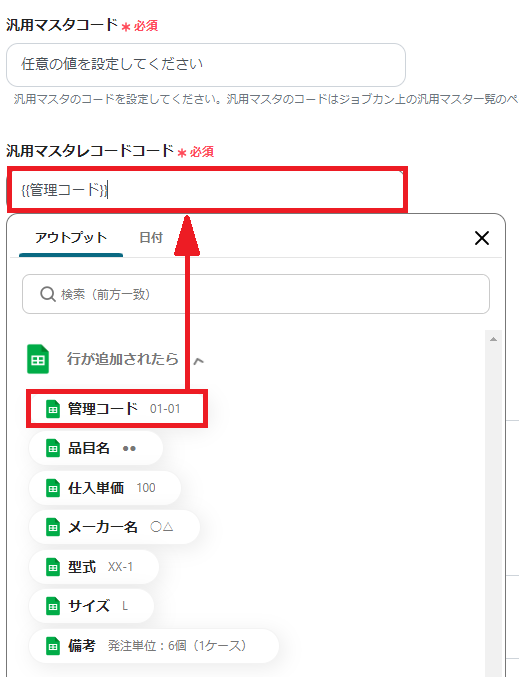Select the 備考 output chip
519x677 pixels.
154,646
